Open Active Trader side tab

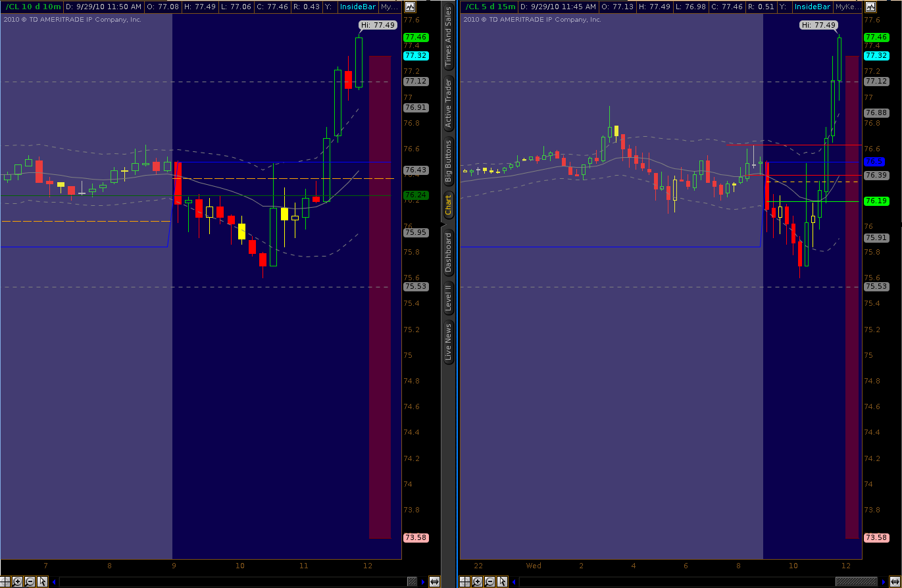tap(449, 103)
